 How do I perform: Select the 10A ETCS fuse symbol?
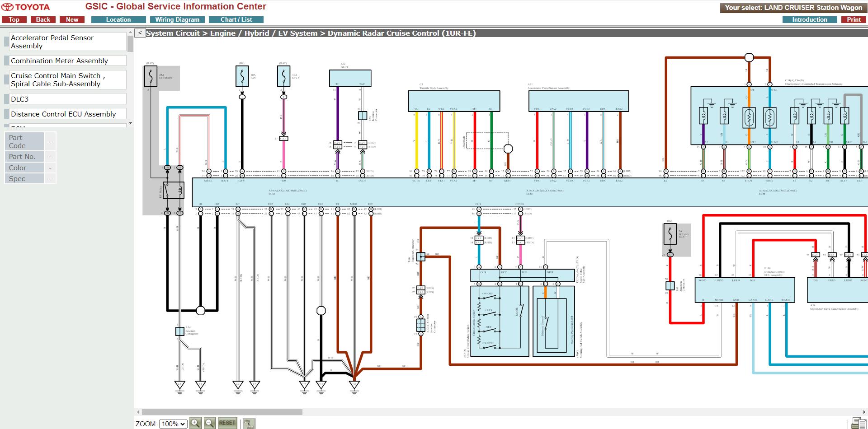pos(283,76)
